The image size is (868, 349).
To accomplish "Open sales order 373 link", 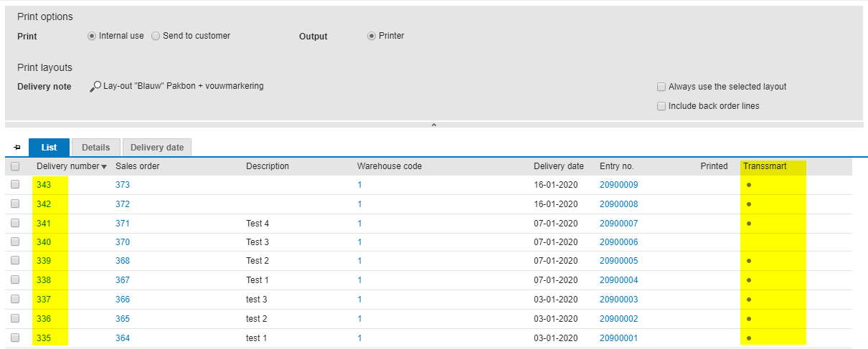I will (x=123, y=185).
